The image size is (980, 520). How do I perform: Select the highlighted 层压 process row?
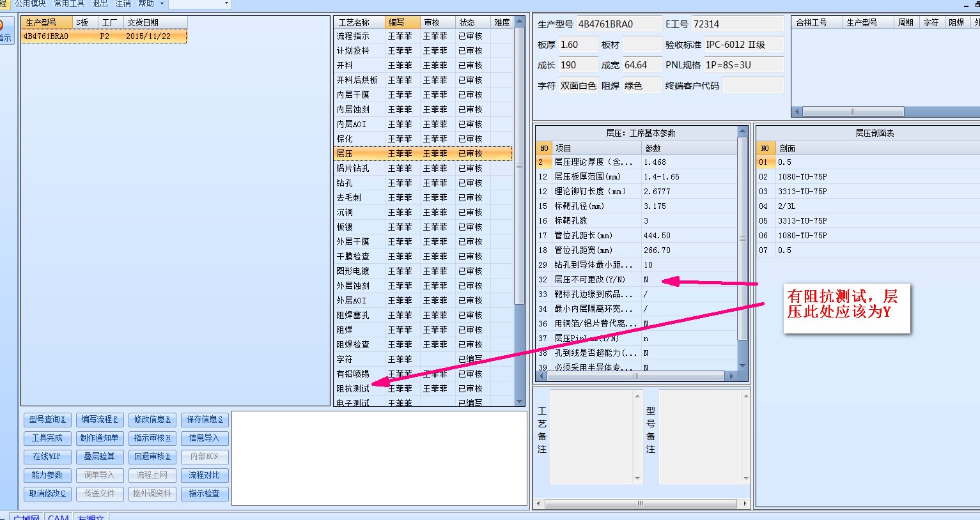[423, 153]
